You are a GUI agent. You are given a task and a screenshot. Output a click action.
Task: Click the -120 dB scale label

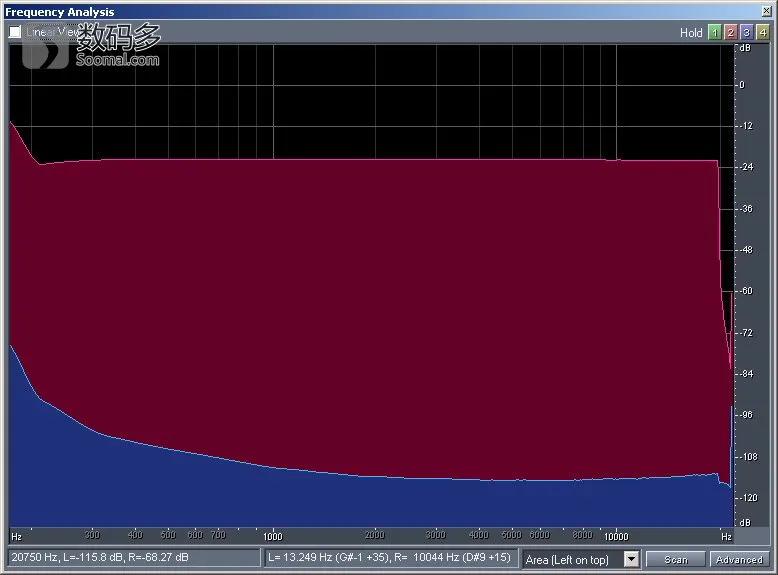click(748, 498)
